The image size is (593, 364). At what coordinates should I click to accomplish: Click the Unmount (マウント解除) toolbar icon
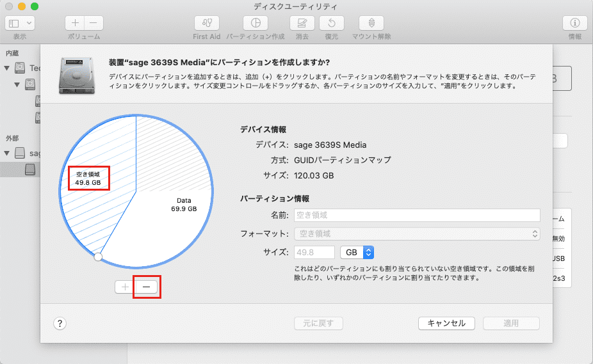[x=371, y=23]
